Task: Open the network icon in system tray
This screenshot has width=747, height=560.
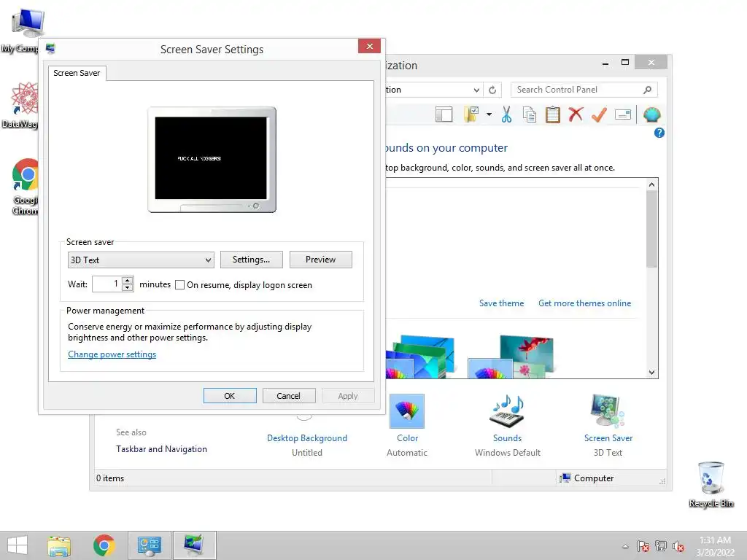Action: pyautogui.click(x=661, y=546)
